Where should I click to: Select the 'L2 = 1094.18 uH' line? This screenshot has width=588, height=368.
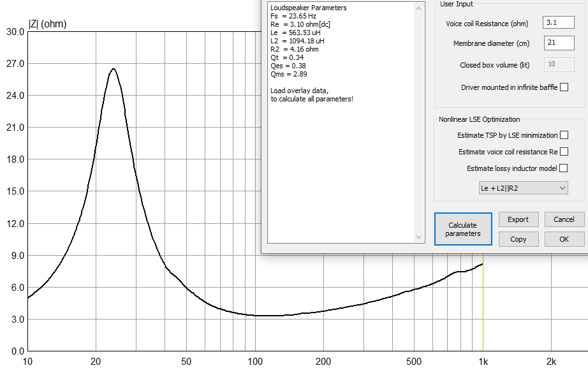(x=297, y=41)
